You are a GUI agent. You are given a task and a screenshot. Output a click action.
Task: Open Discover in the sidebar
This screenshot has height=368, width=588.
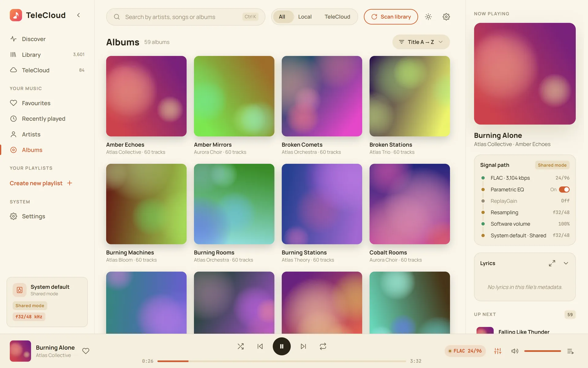click(x=47, y=39)
